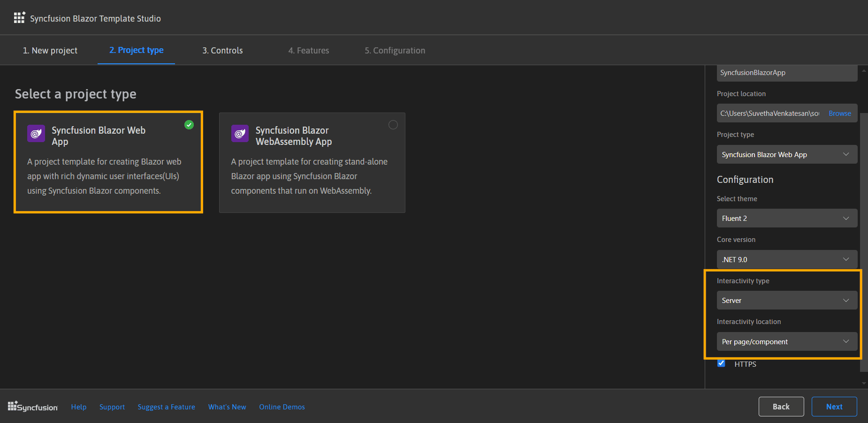Click the Back button
The height and width of the screenshot is (423, 868).
(x=781, y=406)
